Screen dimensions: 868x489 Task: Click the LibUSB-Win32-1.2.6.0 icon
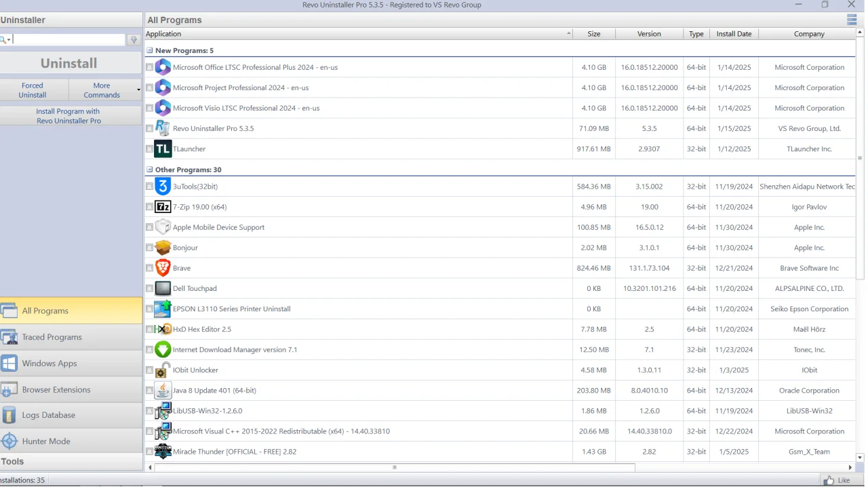[x=163, y=410]
